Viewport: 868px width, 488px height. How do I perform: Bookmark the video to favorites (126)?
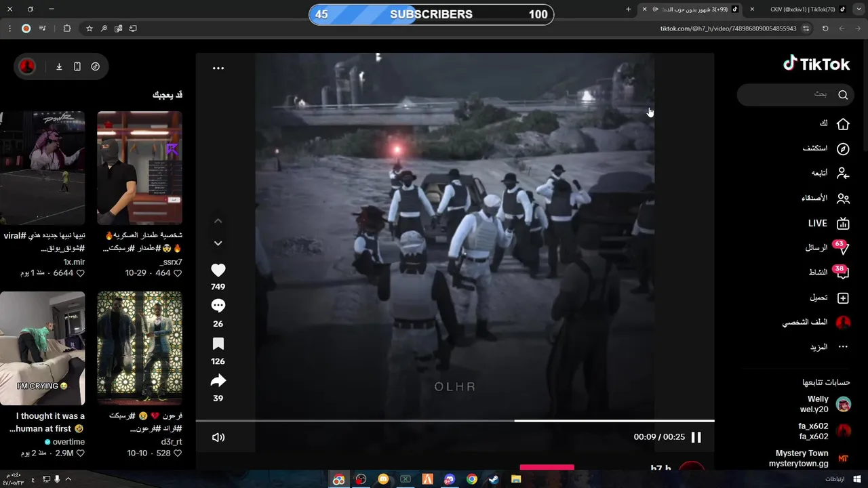(218, 344)
